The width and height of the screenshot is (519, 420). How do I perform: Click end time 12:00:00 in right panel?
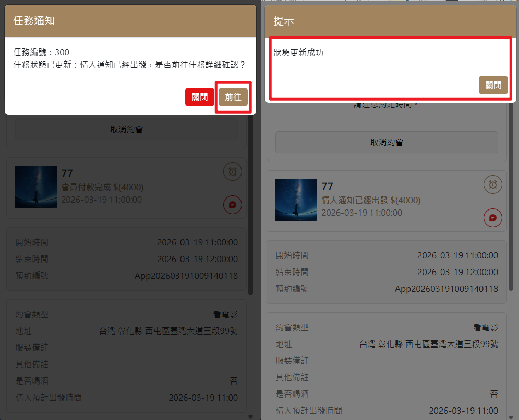coord(457,272)
